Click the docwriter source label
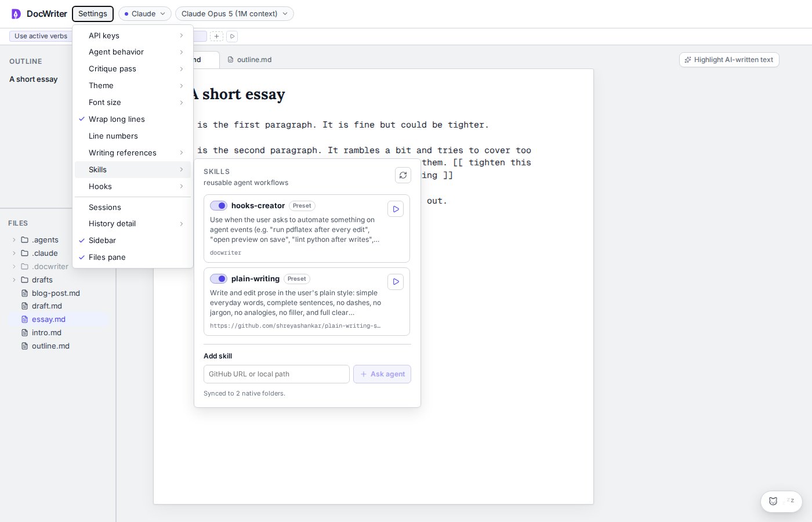This screenshot has height=522, width=812. coord(226,253)
